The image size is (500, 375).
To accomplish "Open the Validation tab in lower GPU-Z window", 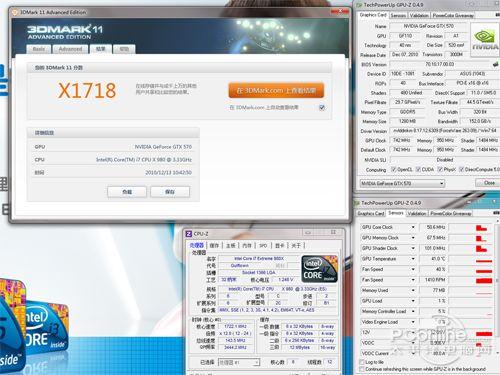I will 417,213.
